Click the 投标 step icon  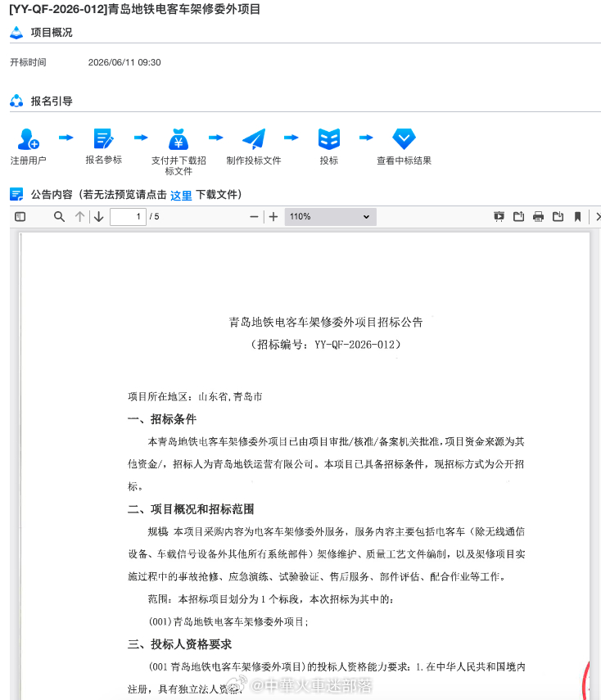329,139
